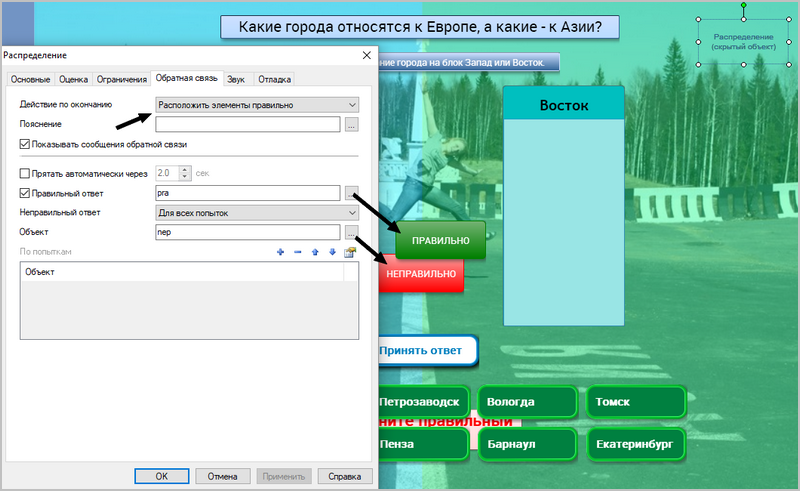Click the rotation handle above Распределение object
The width and height of the screenshot is (800, 491).
744,5
